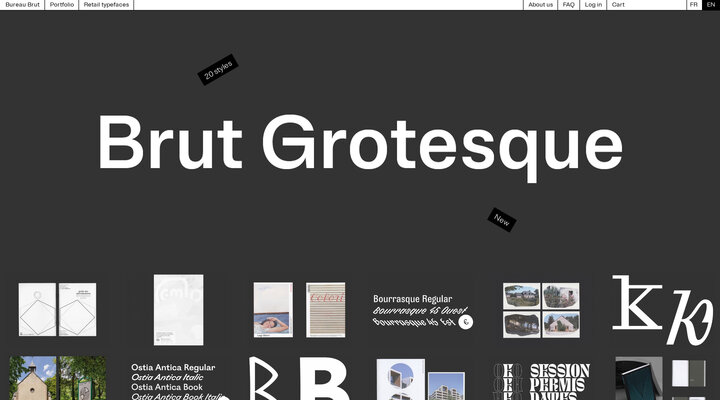This screenshot has height=400, width=720.
Task: Open the FAQ page
Action: (x=568, y=5)
